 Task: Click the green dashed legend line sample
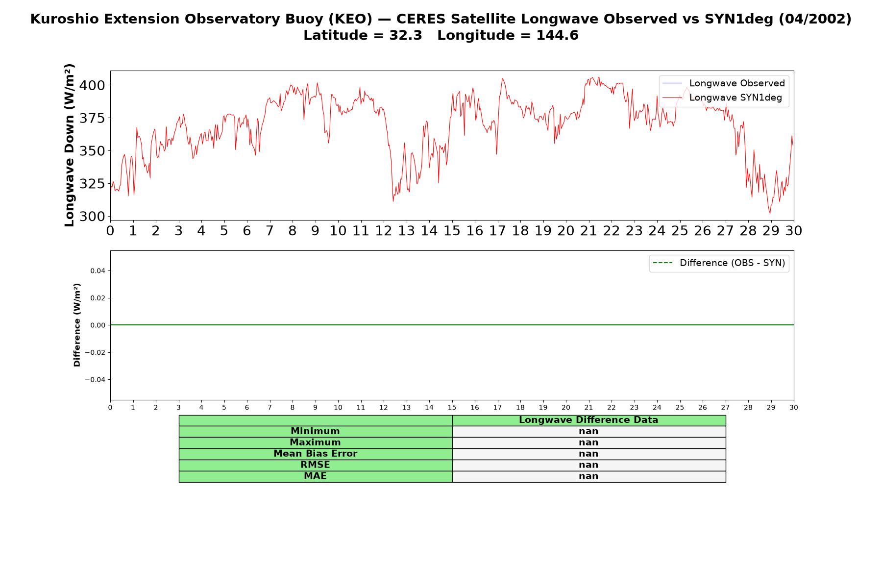(662, 263)
